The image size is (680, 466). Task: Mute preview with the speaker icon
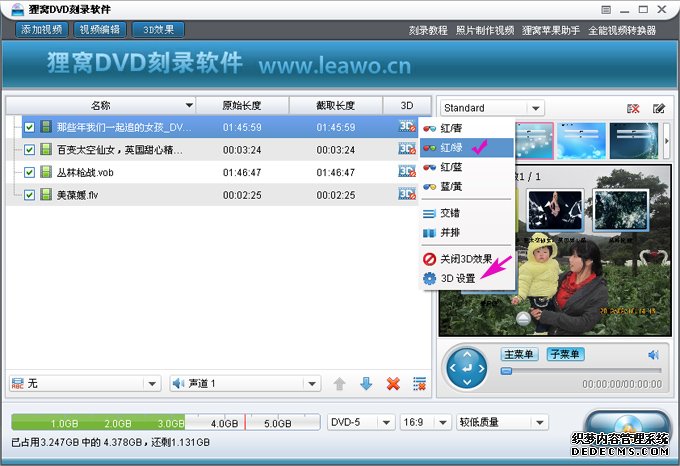point(654,355)
